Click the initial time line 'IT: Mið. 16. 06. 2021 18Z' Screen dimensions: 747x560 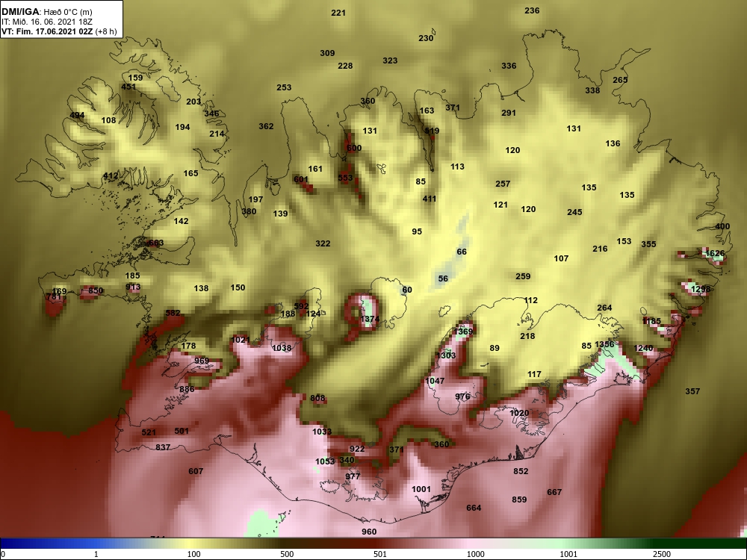[46, 22]
